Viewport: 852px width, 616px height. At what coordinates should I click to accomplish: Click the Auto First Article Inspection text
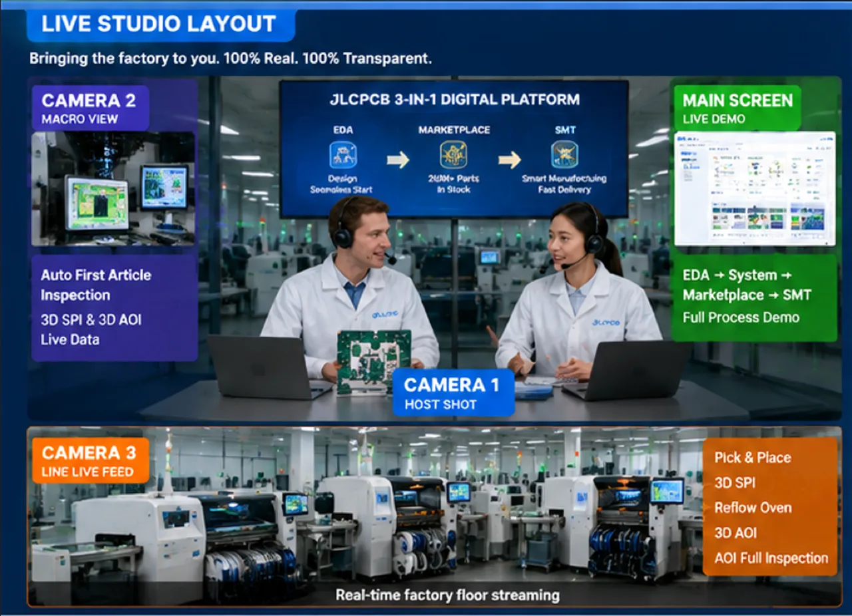pyautogui.click(x=96, y=285)
